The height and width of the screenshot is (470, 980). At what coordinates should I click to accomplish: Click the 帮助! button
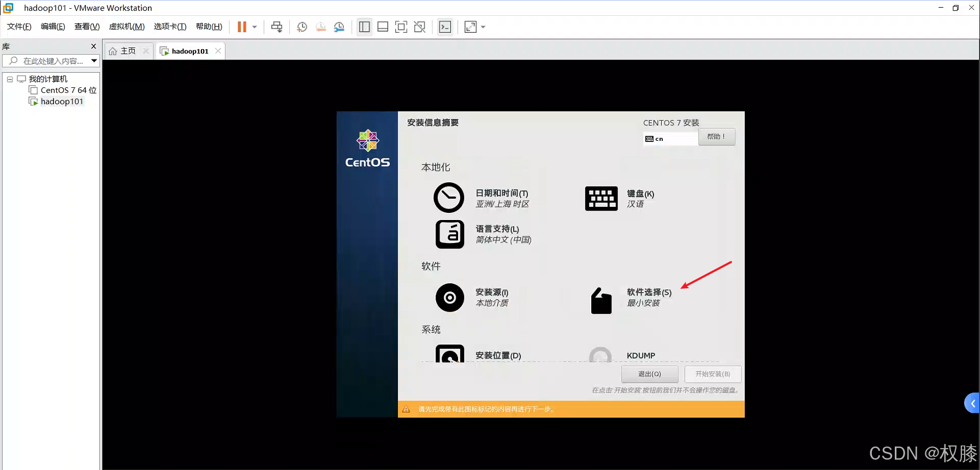[x=716, y=136]
